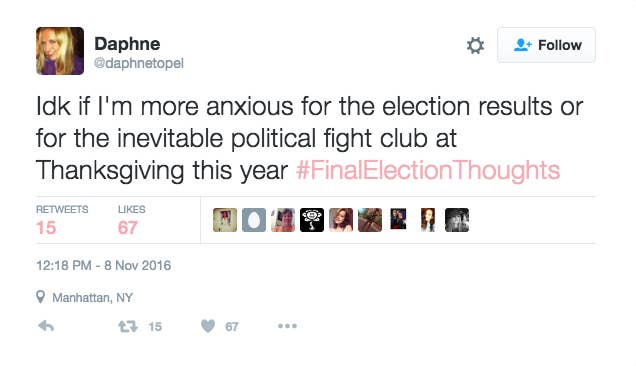Click the Daphne display name
636x366 pixels.
[127, 44]
